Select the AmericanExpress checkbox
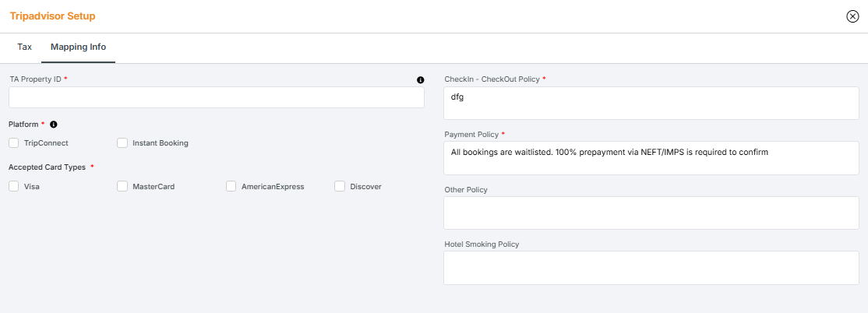 [231, 187]
